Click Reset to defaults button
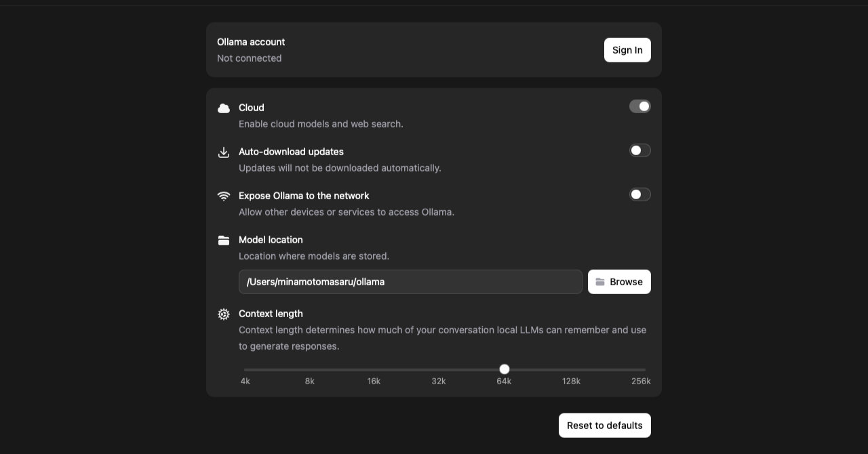The height and width of the screenshot is (454, 868). click(x=604, y=426)
